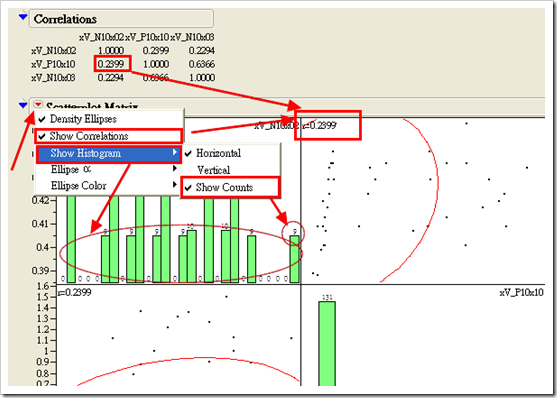This screenshot has width=557, height=398.
Task: Select the 0.6366 value in the xV_P10x10 row
Action: (201, 64)
